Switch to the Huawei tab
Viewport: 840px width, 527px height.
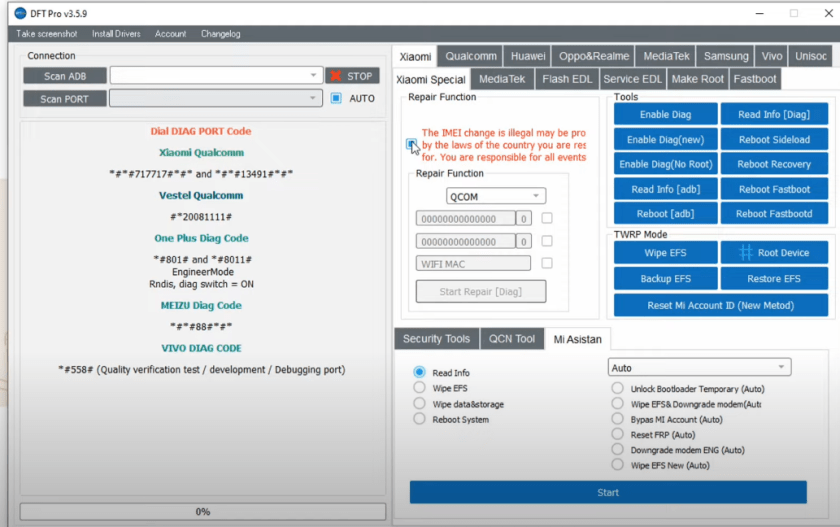click(528, 56)
